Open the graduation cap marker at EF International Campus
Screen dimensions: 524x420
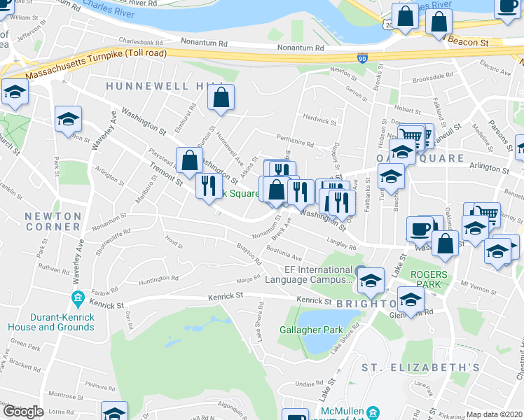coord(371,282)
